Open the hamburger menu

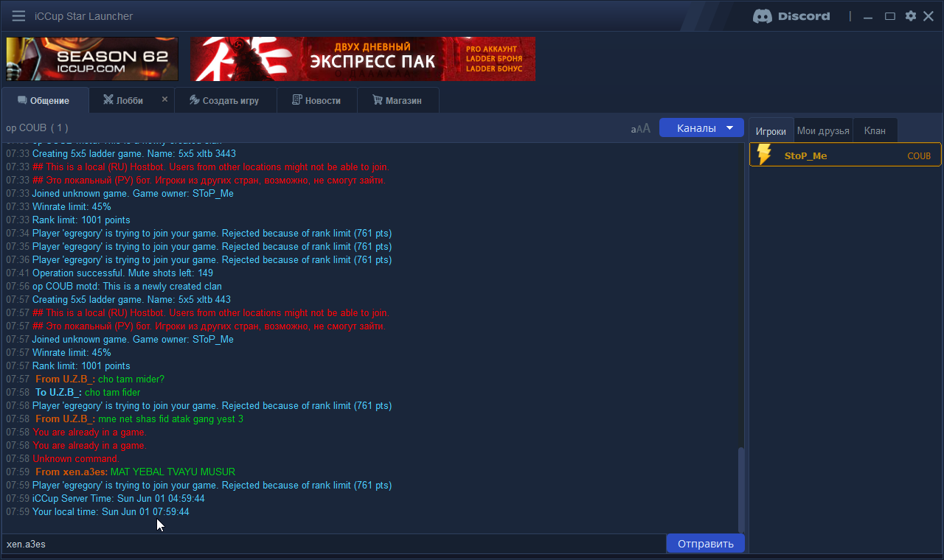point(18,16)
